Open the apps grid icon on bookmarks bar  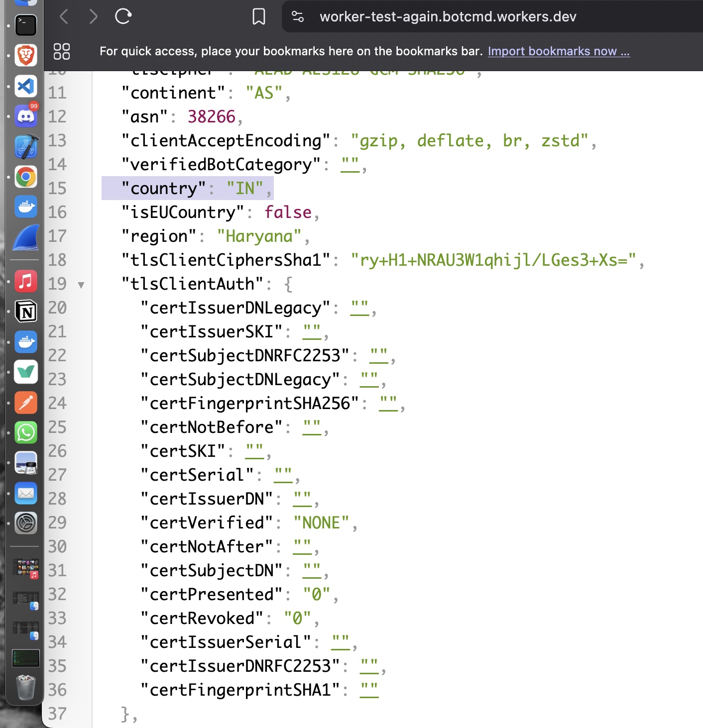click(62, 51)
